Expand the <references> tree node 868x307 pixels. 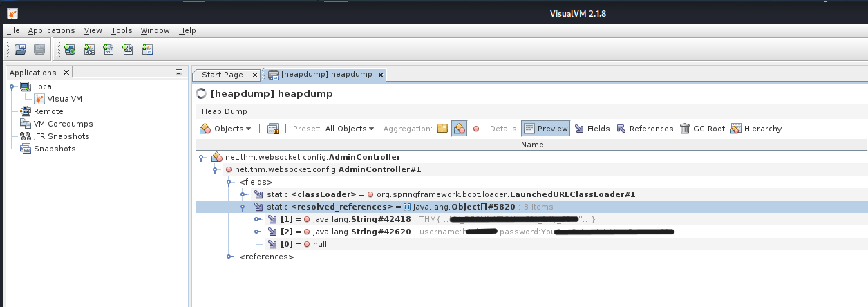pyautogui.click(x=231, y=257)
